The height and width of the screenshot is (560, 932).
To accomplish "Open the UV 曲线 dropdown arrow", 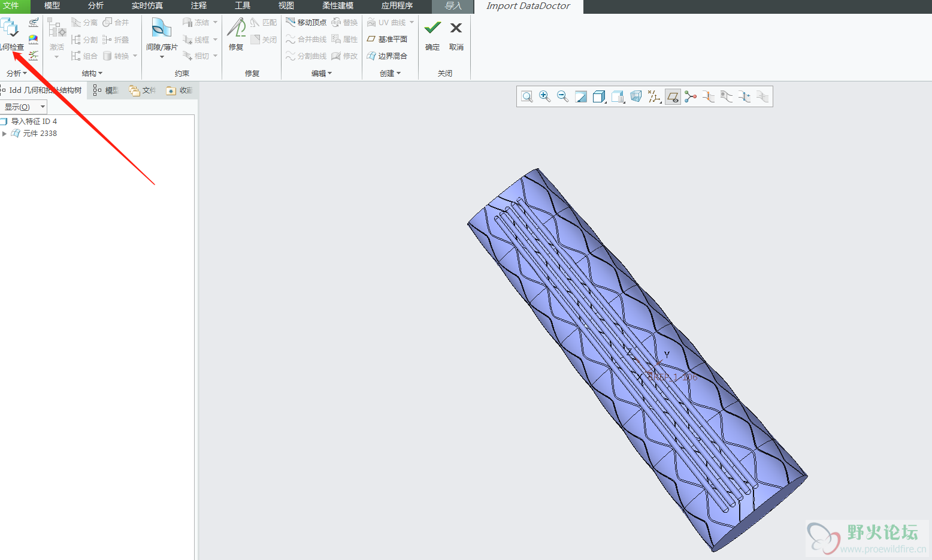I will [x=412, y=23].
